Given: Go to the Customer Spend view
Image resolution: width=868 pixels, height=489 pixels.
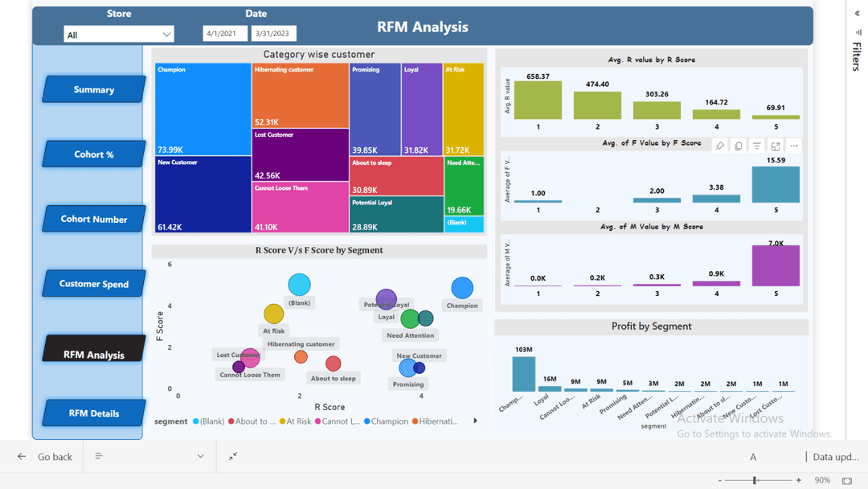Looking at the screenshot, I should pos(92,283).
